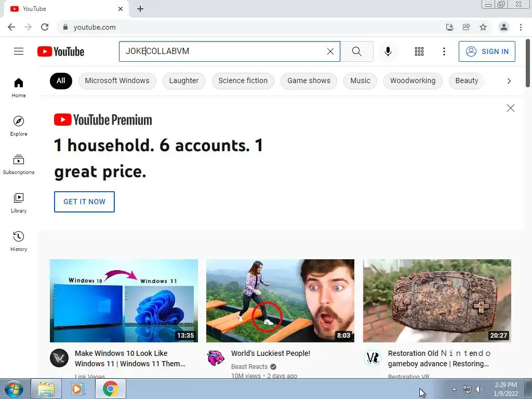
Task: Open the hamburger guide menu
Action: [19, 51]
